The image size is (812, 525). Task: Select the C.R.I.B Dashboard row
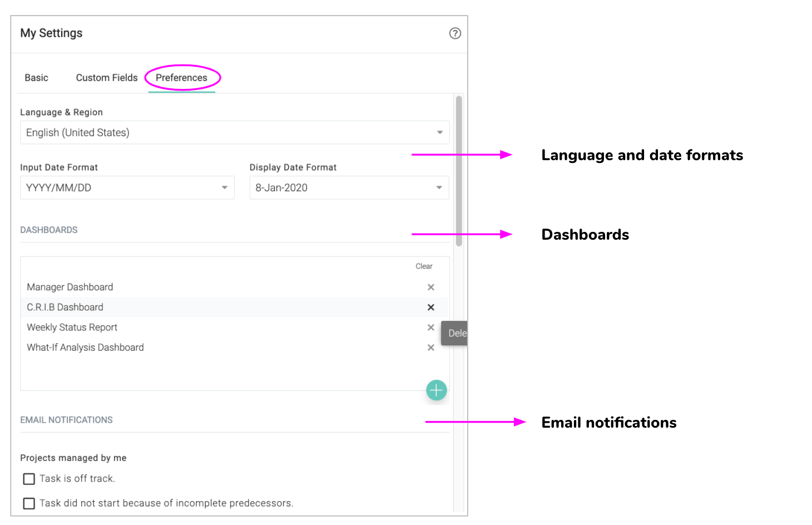click(x=65, y=307)
